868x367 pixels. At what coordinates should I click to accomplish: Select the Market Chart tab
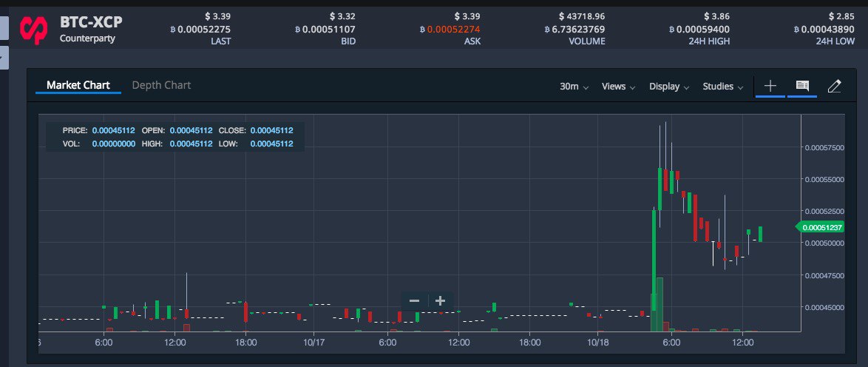click(78, 85)
